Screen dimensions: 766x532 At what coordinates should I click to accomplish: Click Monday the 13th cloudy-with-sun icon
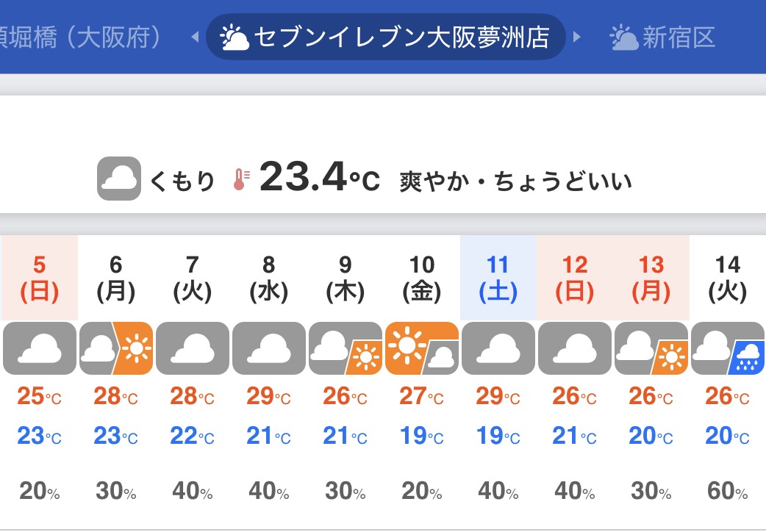coord(651,348)
